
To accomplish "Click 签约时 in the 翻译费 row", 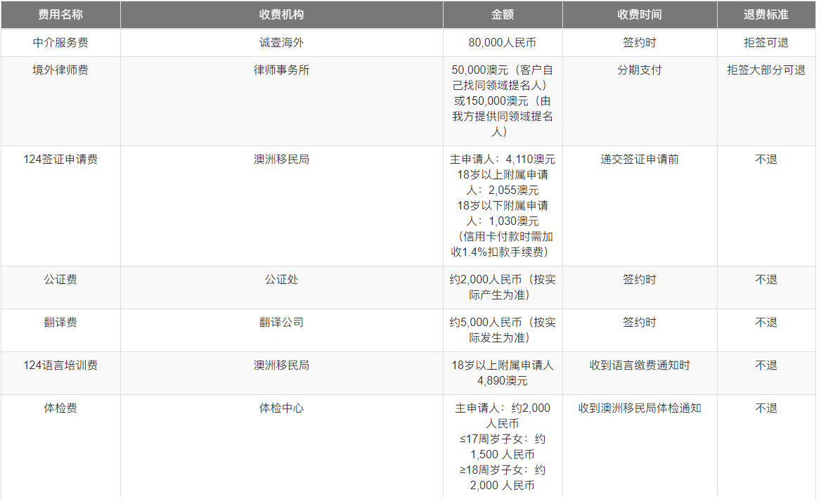I will coord(640,330).
